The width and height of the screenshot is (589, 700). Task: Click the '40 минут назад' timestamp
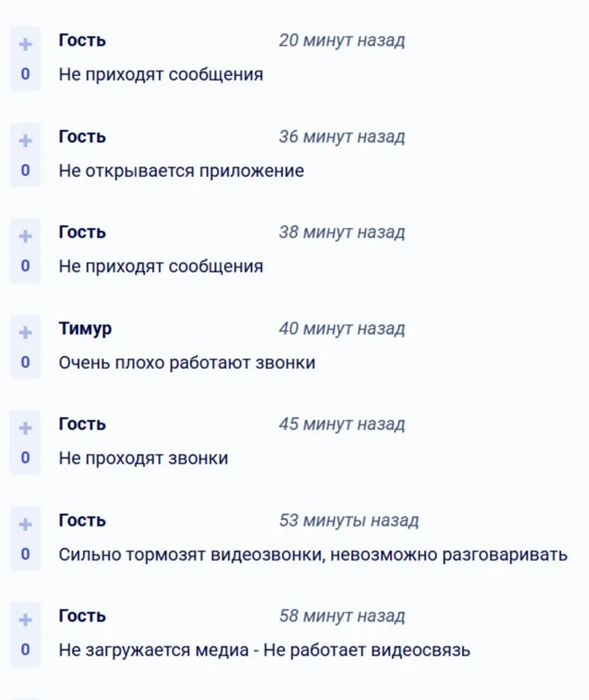342,329
